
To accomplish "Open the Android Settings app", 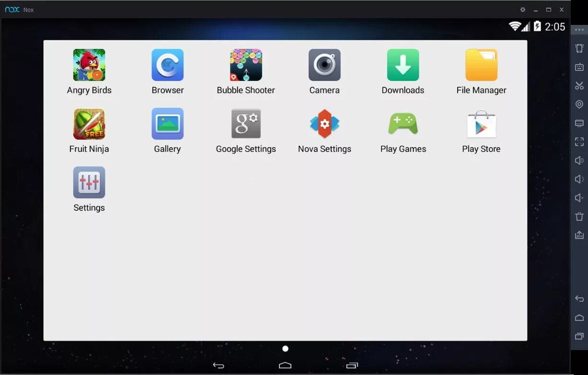I will (89, 182).
